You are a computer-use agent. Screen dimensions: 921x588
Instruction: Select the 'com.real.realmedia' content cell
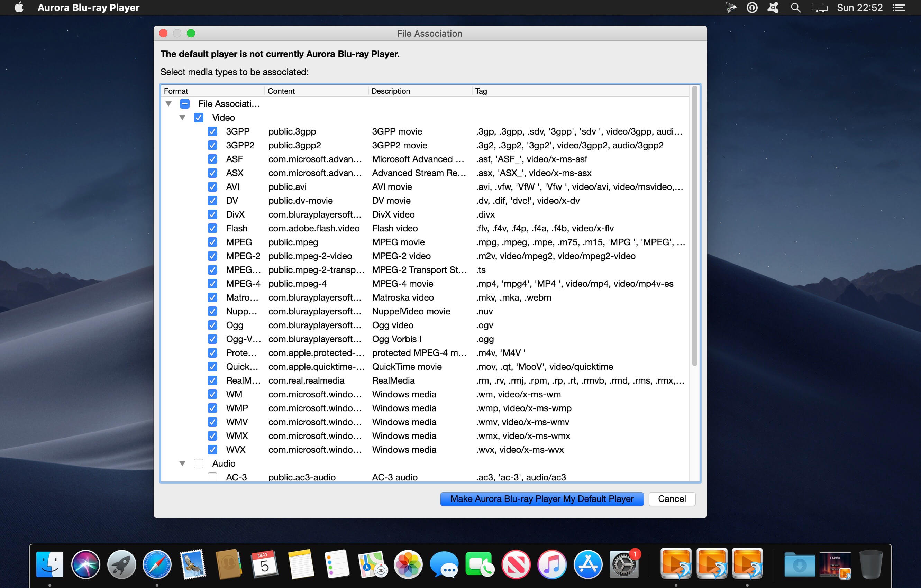click(x=306, y=380)
